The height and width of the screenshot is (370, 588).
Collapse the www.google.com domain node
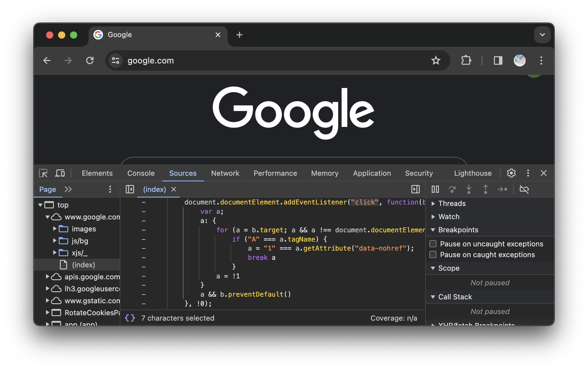47,217
